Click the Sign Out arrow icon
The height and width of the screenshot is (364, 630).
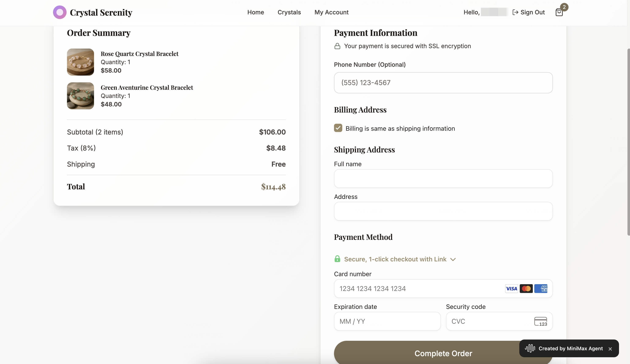pyautogui.click(x=515, y=12)
